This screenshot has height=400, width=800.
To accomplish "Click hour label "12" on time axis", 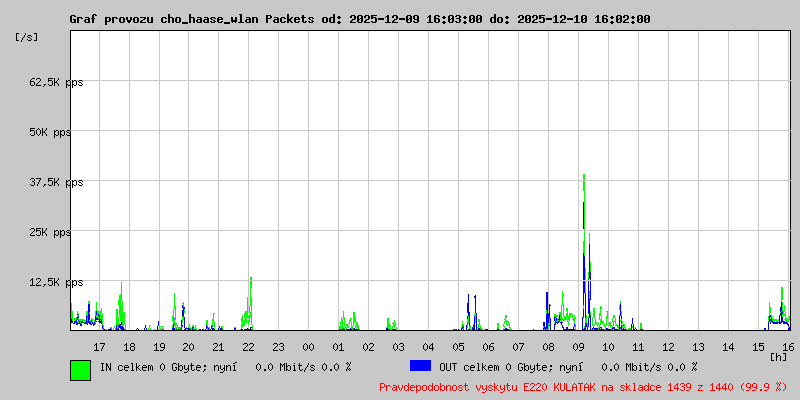I will pyautogui.click(x=668, y=347).
